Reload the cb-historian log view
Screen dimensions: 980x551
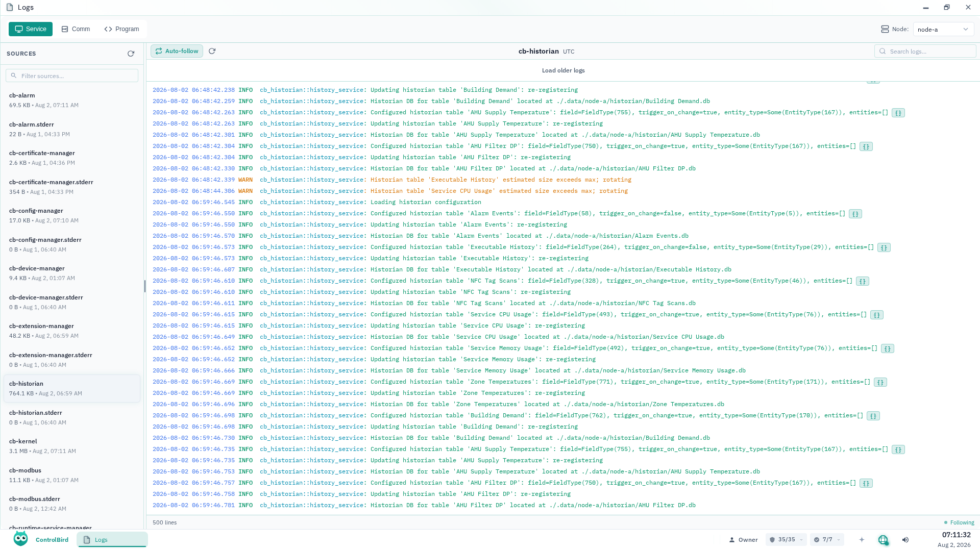coord(212,51)
